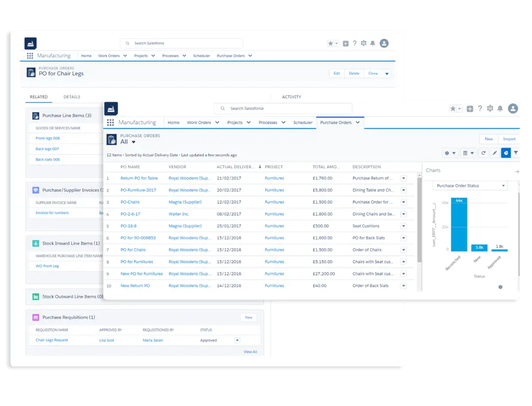The height and width of the screenshot is (406, 532).
Task: Click the pencil icon to edit the list
Action: click(x=495, y=153)
